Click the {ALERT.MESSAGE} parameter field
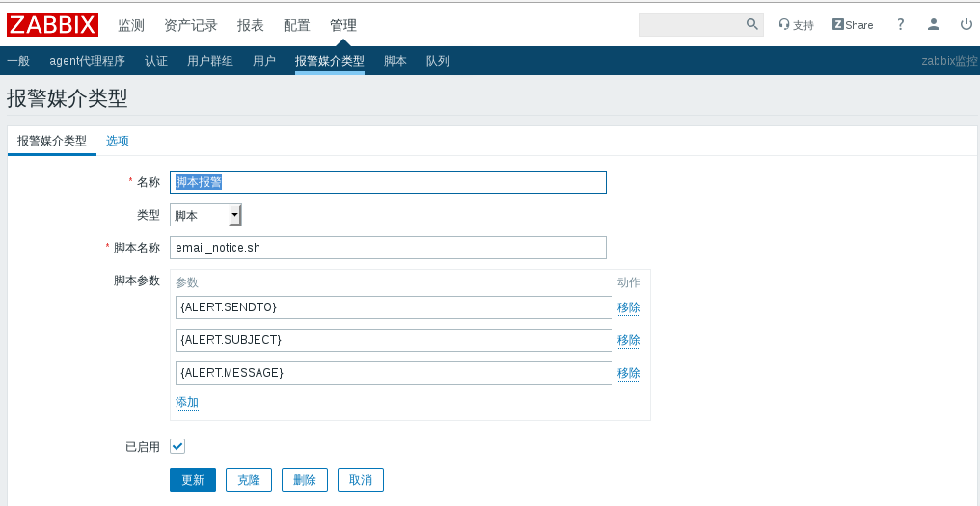Viewport: 980px width, 506px height. click(x=394, y=373)
